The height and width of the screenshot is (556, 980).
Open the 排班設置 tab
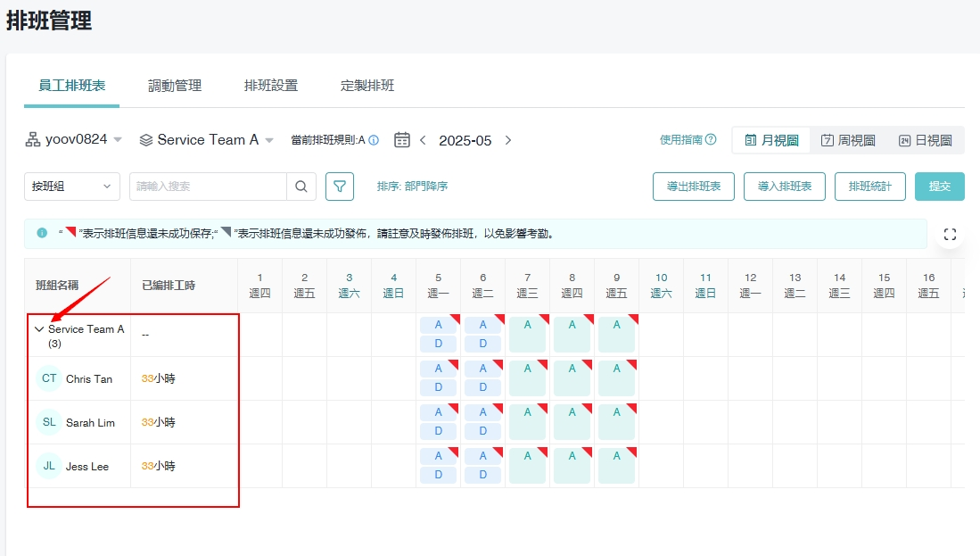pos(271,86)
